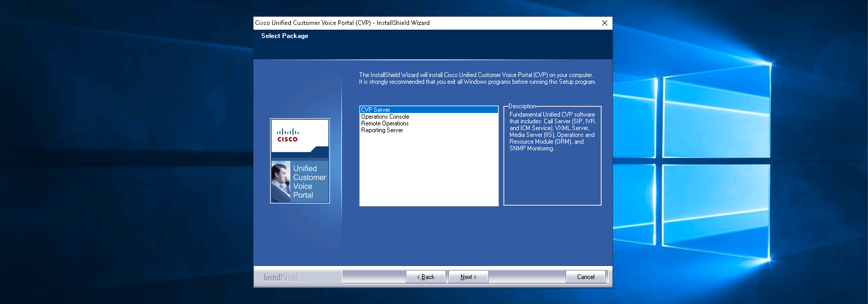The image size is (868, 304).
Task: Select CVP Server in the package list
Action: (376, 110)
